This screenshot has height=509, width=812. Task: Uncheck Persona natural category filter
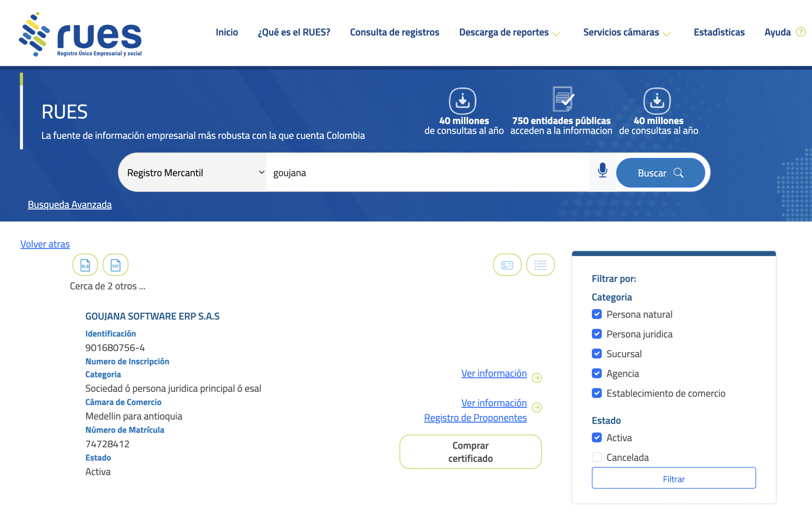(597, 314)
